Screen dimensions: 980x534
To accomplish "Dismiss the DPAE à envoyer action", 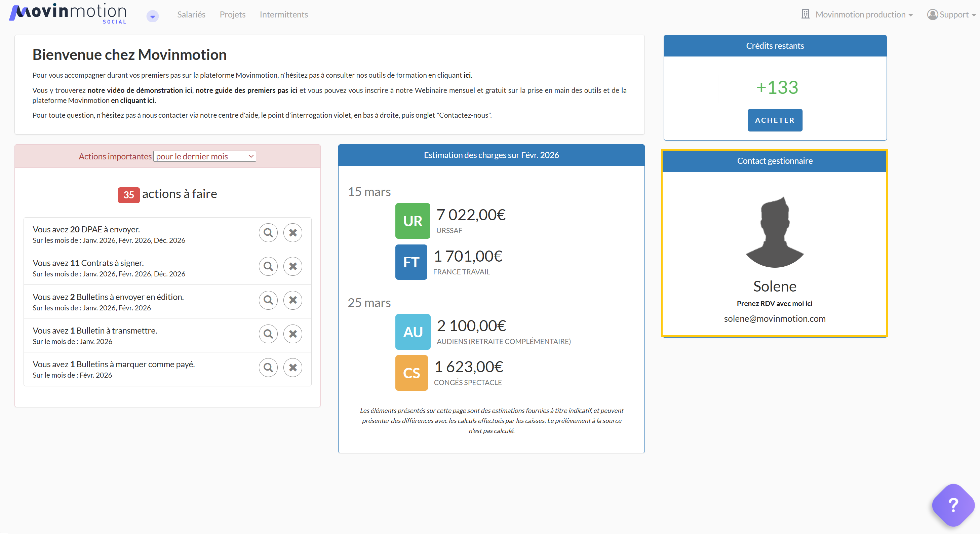I will click(292, 233).
